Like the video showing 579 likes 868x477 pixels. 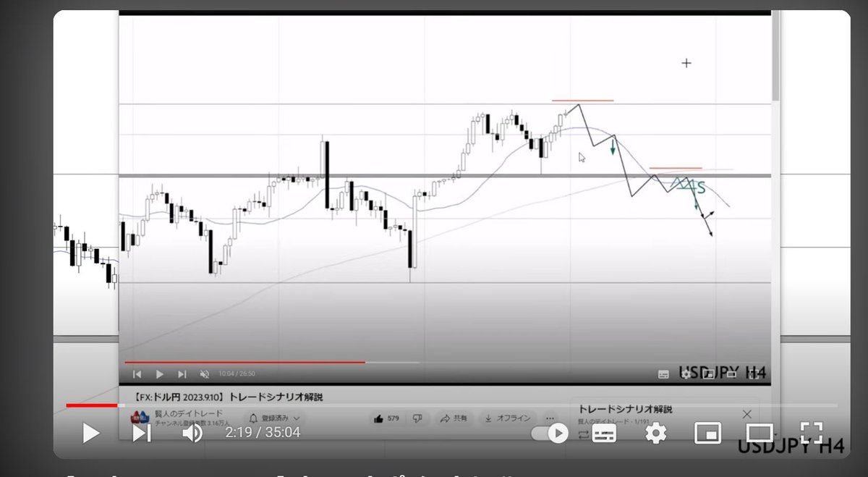click(x=387, y=418)
